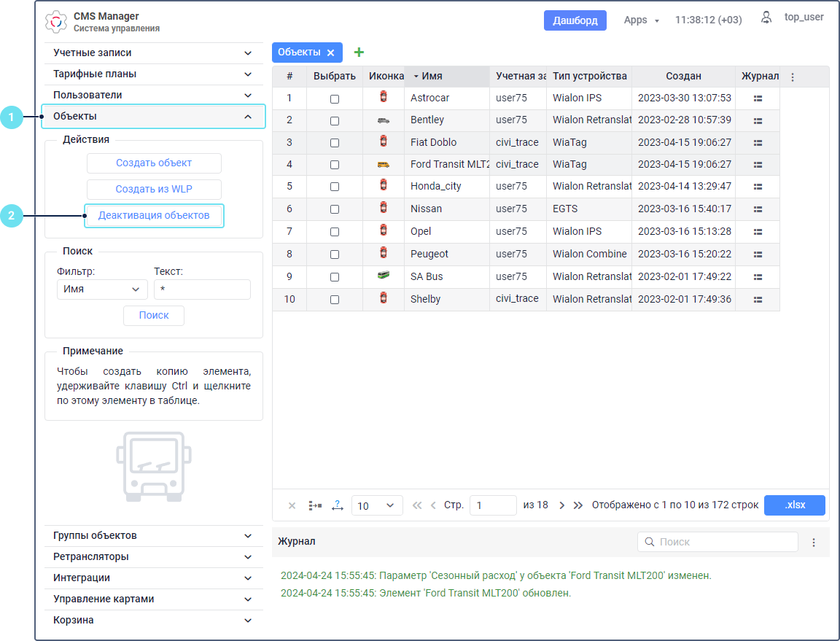840x641 pixels.
Task: Go to the next page arrow
Action: click(x=561, y=505)
